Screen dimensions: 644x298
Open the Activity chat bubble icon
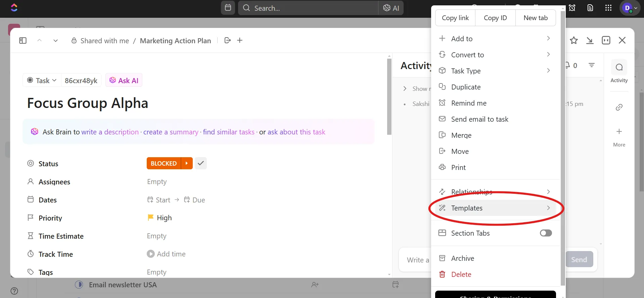619,67
